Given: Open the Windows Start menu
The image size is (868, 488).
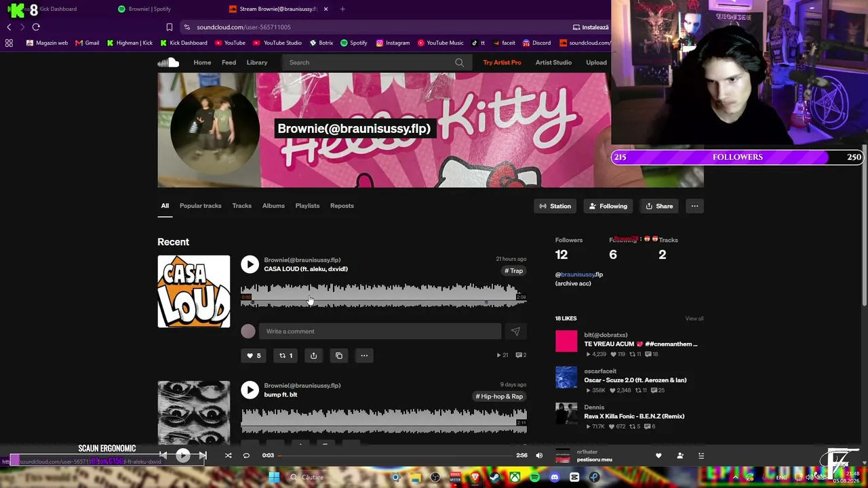Looking at the screenshot, I should click(274, 477).
